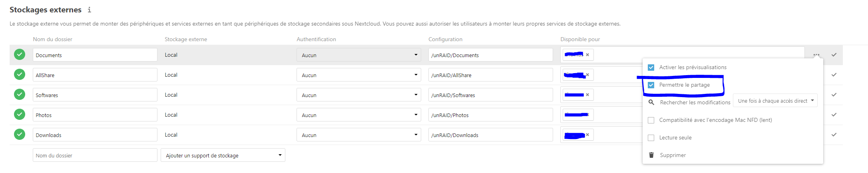Click the info icon beside Stockages externes
This screenshot has height=173, width=868.
click(89, 10)
